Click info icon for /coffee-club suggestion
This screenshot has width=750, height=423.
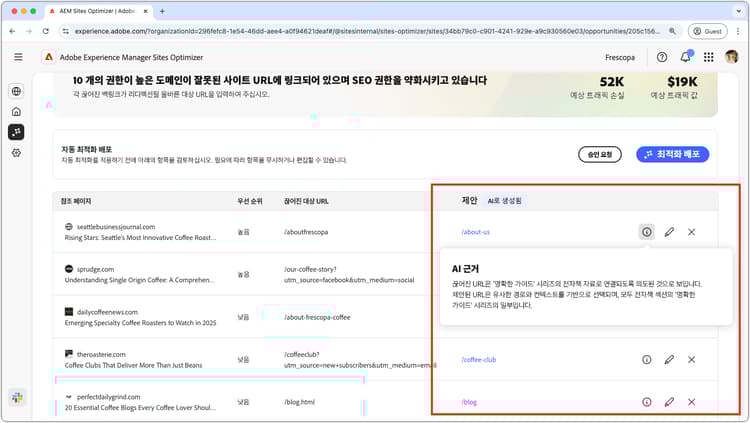pyautogui.click(x=647, y=359)
